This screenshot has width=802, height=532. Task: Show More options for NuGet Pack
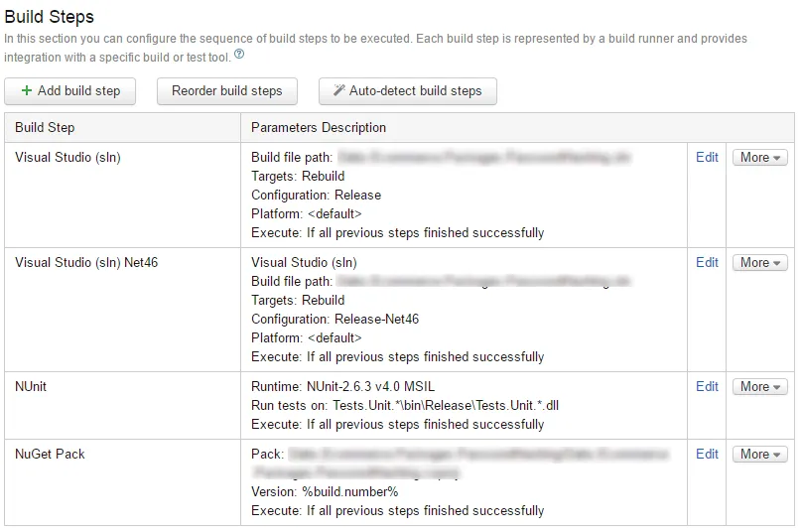point(759,454)
